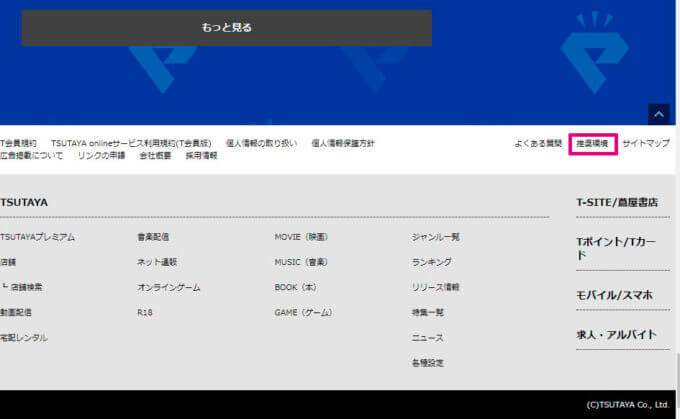Open the リンクの申請 link
680x419 pixels.
click(101, 155)
